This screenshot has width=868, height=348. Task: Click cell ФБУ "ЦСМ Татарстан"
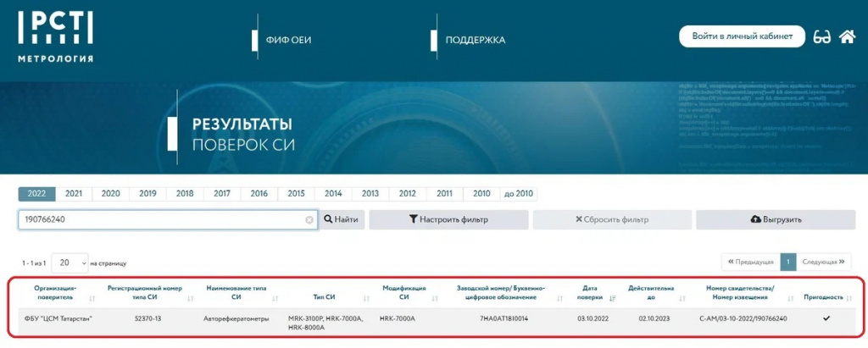click(58, 318)
